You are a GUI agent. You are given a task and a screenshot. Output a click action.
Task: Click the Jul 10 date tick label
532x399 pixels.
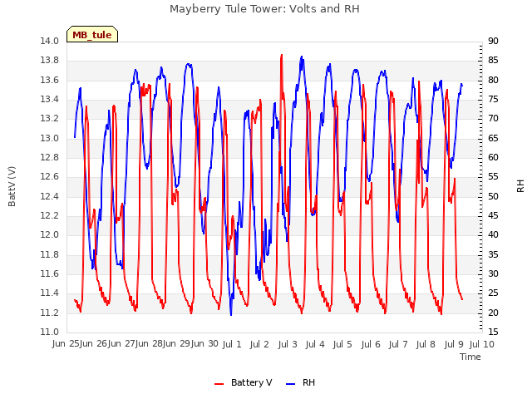482,344
